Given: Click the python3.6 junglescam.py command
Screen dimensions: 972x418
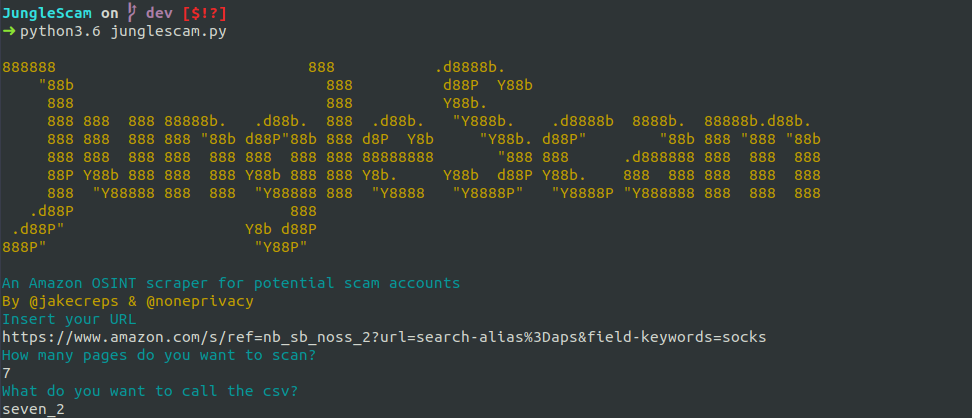Looking at the screenshot, I should point(123,32).
